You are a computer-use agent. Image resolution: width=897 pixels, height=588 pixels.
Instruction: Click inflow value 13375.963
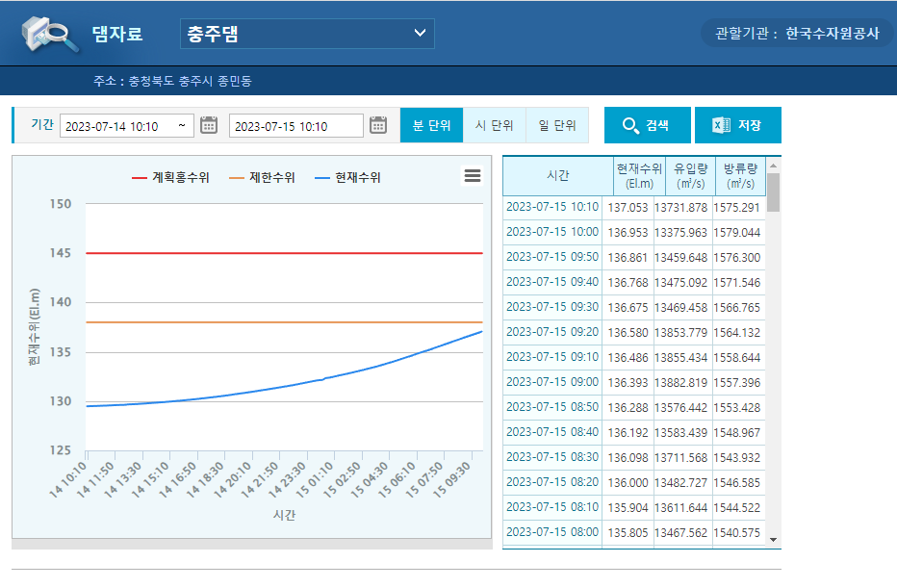click(680, 233)
